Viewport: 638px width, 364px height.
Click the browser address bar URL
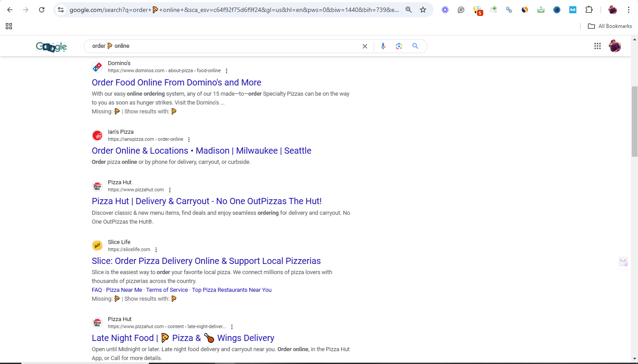point(234,10)
